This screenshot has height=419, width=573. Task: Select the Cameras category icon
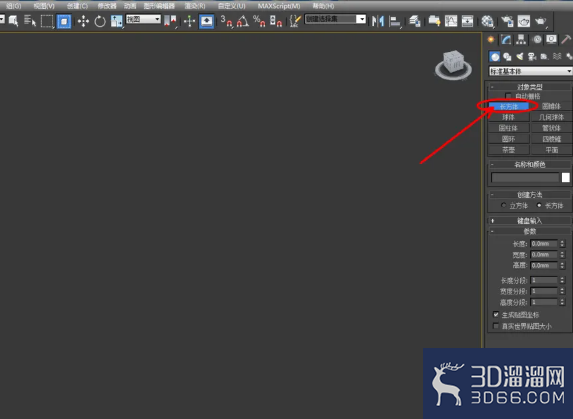532,57
